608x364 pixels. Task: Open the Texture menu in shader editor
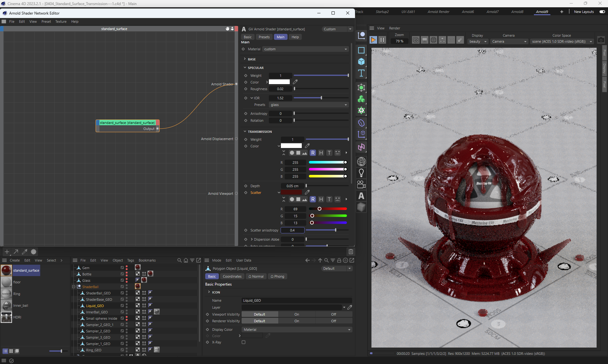pyautogui.click(x=61, y=22)
